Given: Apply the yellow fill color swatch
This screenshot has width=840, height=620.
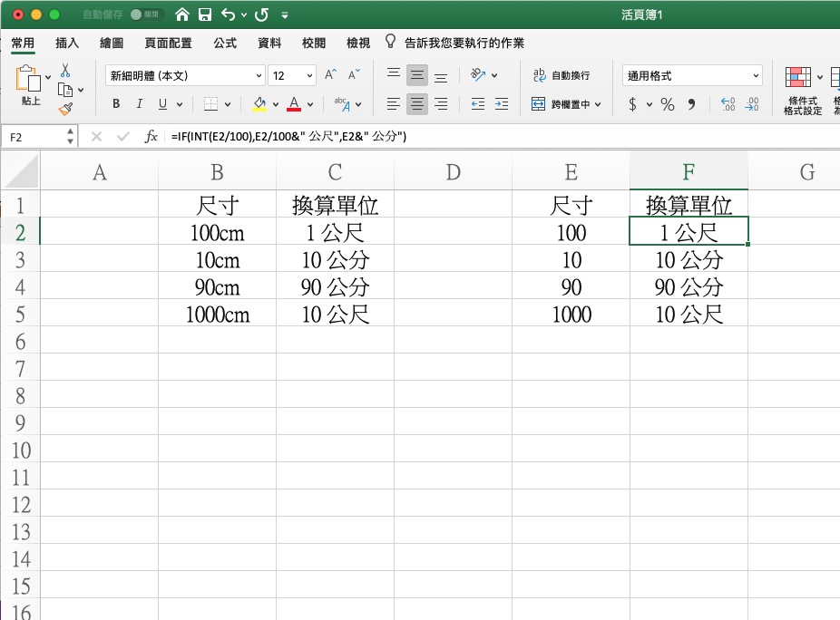Looking at the screenshot, I should tap(260, 104).
